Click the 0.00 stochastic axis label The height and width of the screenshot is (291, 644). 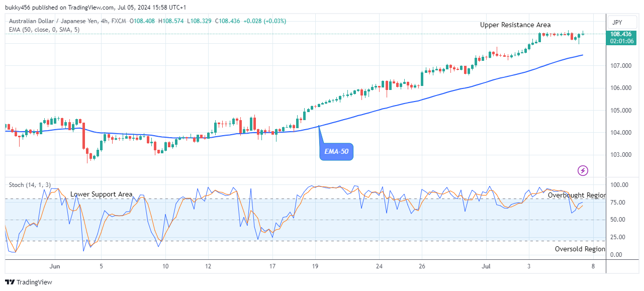coord(616,255)
